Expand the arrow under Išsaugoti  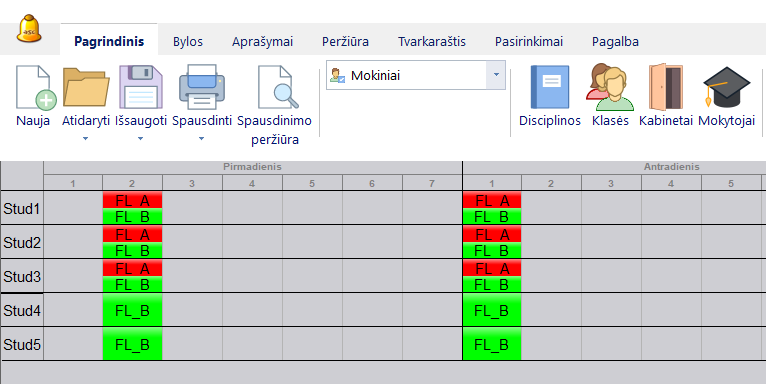tap(141, 139)
